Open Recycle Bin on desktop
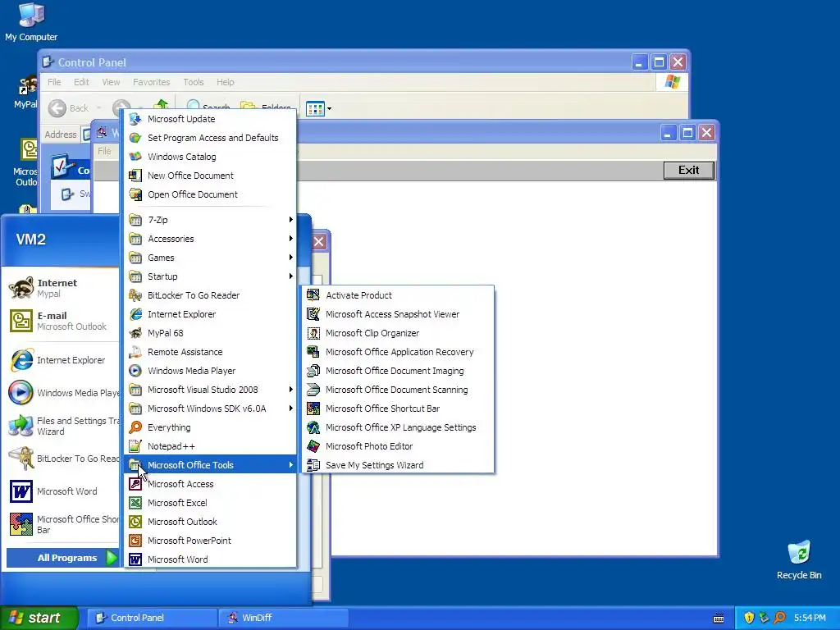840x630 pixels. pos(799,559)
